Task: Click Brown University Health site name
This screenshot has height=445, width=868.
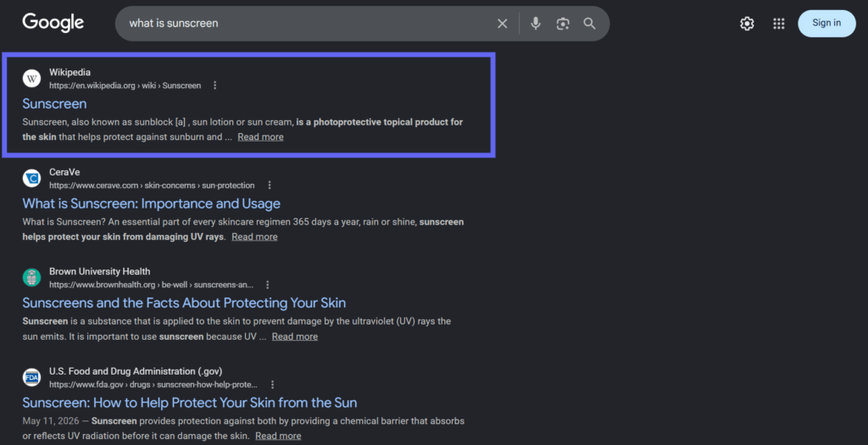Action: (x=100, y=271)
